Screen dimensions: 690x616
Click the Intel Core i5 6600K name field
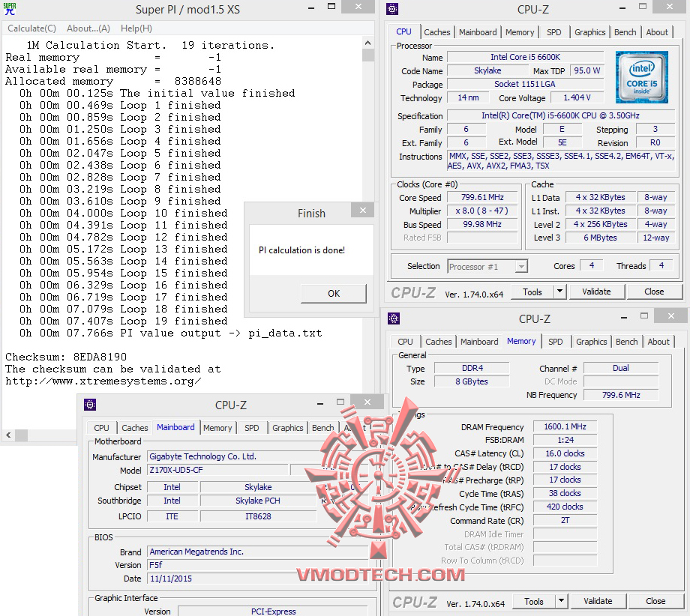point(525,57)
